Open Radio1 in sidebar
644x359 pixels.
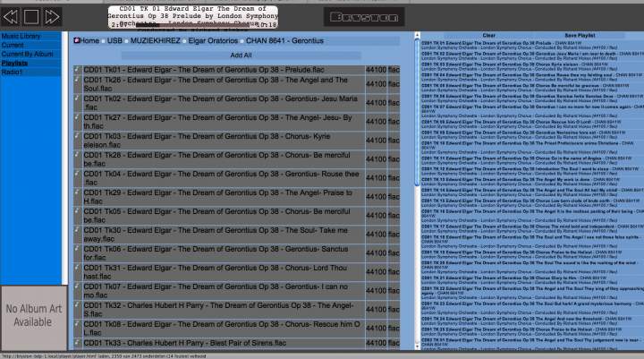coord(30,73)
